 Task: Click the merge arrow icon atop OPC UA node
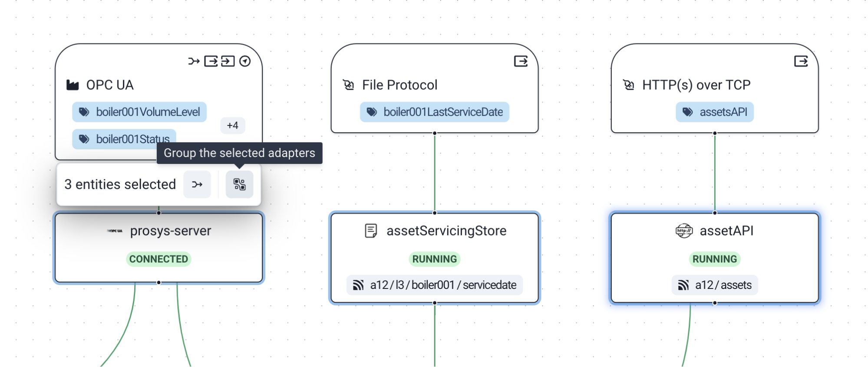pyautogui.click(x=194, y=61)
